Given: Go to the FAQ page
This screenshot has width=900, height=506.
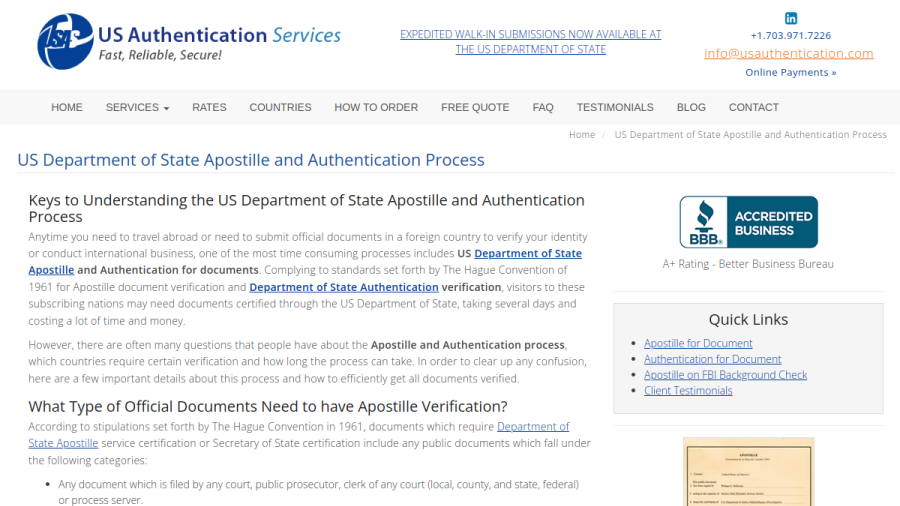Looking at the screenshot, I should [x=542, y=107].
